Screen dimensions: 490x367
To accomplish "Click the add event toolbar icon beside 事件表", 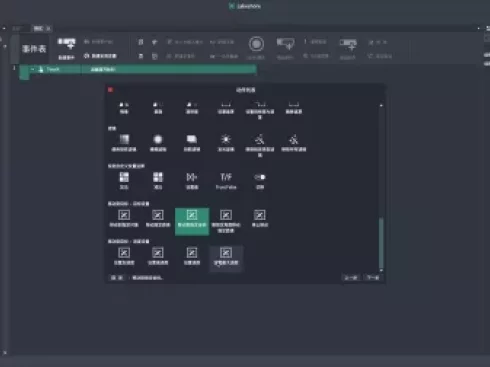I will (66, 48).
